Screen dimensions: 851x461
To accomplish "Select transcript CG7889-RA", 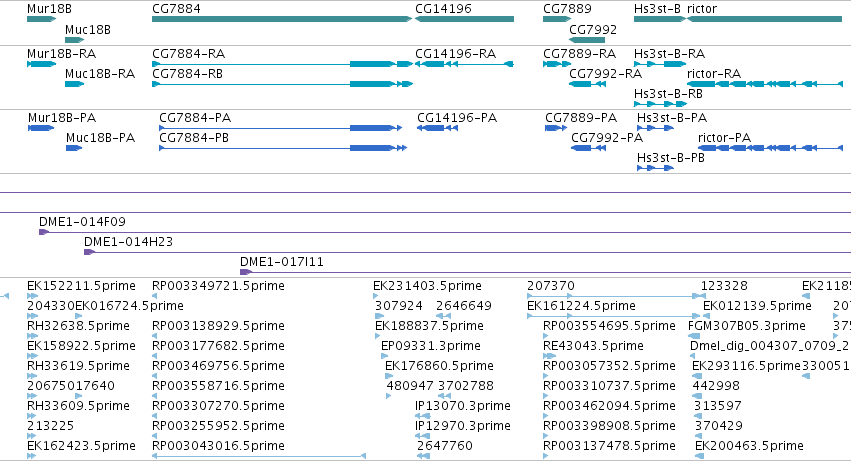I will coord(580,54).
